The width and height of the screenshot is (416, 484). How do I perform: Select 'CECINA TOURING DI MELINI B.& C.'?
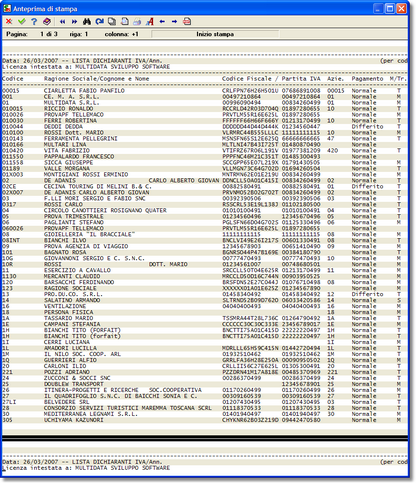point(205,187)
